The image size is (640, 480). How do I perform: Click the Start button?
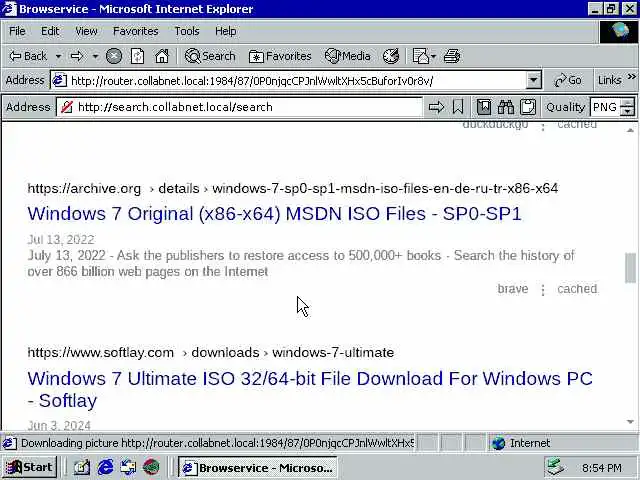click(29, 467)
